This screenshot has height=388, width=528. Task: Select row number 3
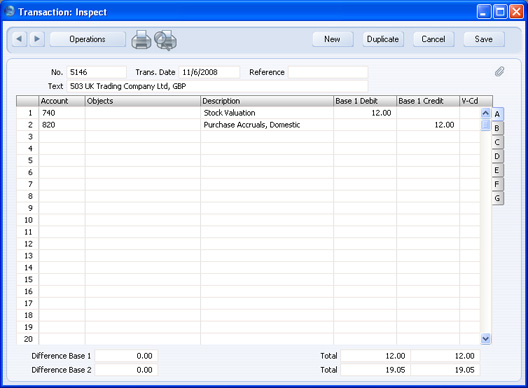(28, 137)
